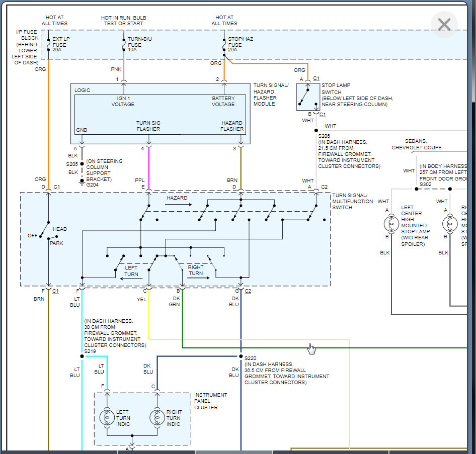Screen dimensions: 476x454
Task: Click the TURN-B/U FUSE 10A label
Action: (139, 44)
